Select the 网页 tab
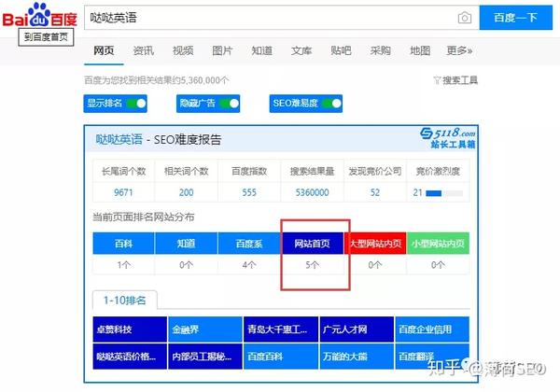This screenshot has width=560, height=392. click(x=104, y=50)
